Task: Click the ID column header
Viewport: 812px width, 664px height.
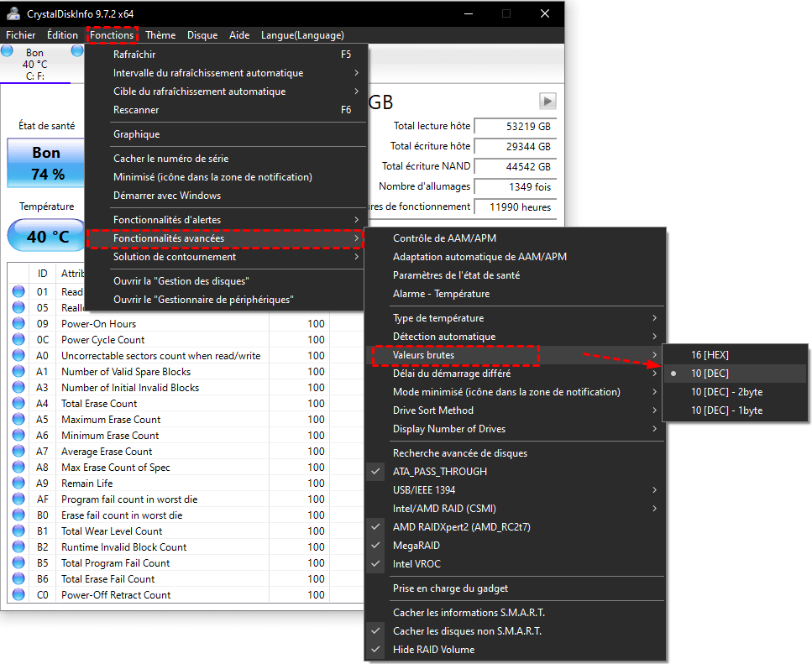Action: pos(43,274)
